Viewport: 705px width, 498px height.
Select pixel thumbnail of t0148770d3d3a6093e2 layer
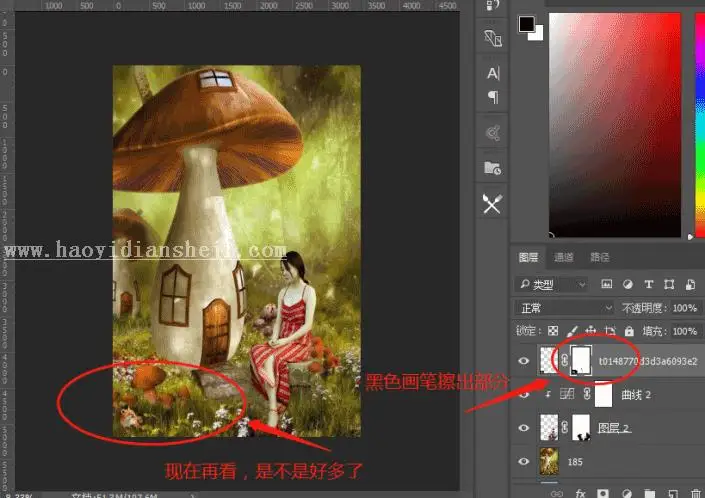click(549, 360)
